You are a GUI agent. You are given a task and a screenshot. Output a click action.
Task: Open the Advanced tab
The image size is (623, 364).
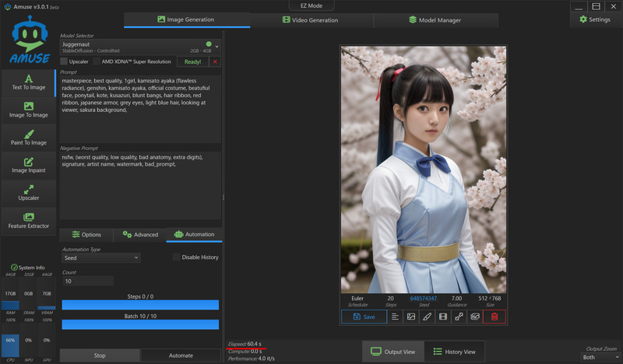140,235
